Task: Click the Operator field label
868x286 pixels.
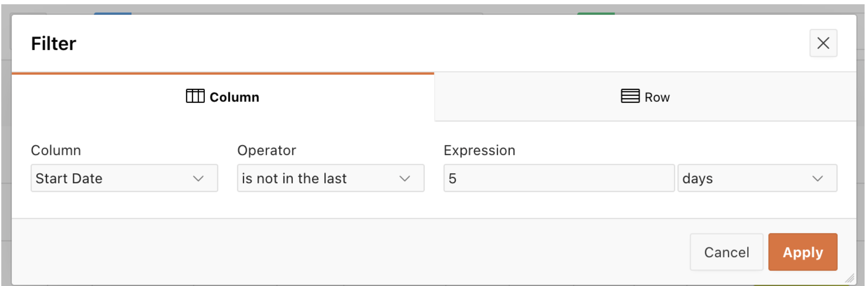Action: click(x=267, y=150)
